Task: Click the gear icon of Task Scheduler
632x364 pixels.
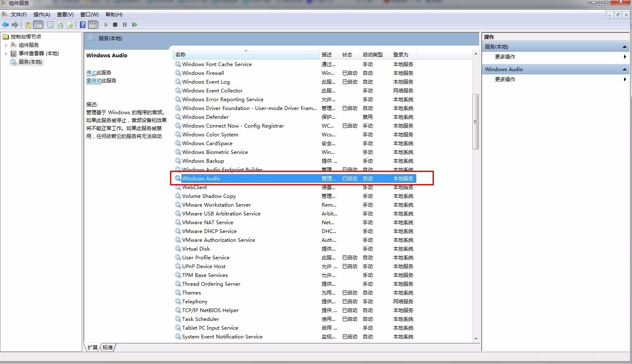Action: pyautogui.click(x=178, y=319)
